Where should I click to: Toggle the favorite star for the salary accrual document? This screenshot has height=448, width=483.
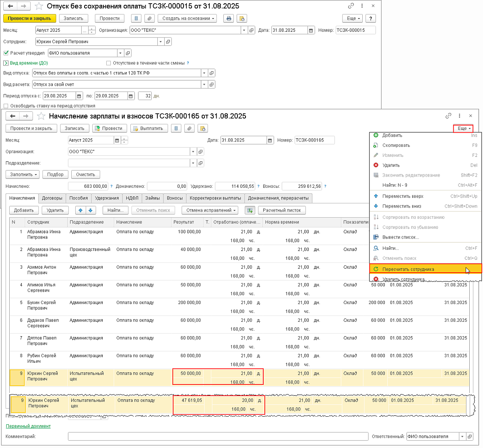click(41, 116)
